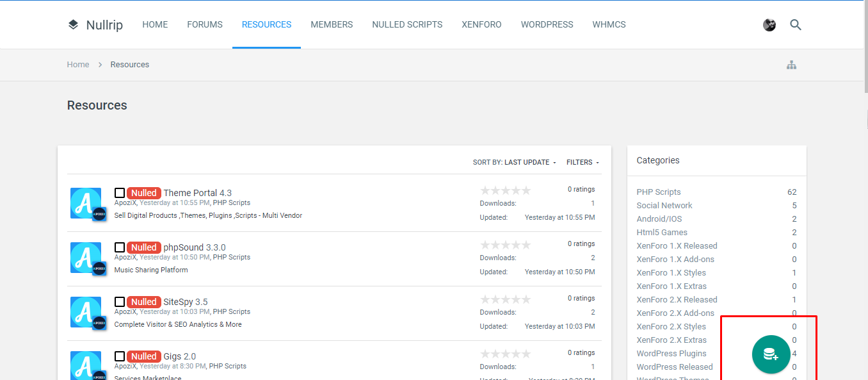This screenshot has height=380, width=868.
Task: Open the Forums tab
Action: click(205, 24)
